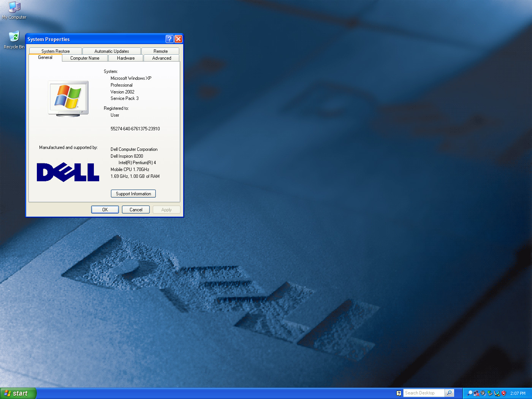Click the 1.69 GHz, 1.00 GB of RAM text

point(135,176)
